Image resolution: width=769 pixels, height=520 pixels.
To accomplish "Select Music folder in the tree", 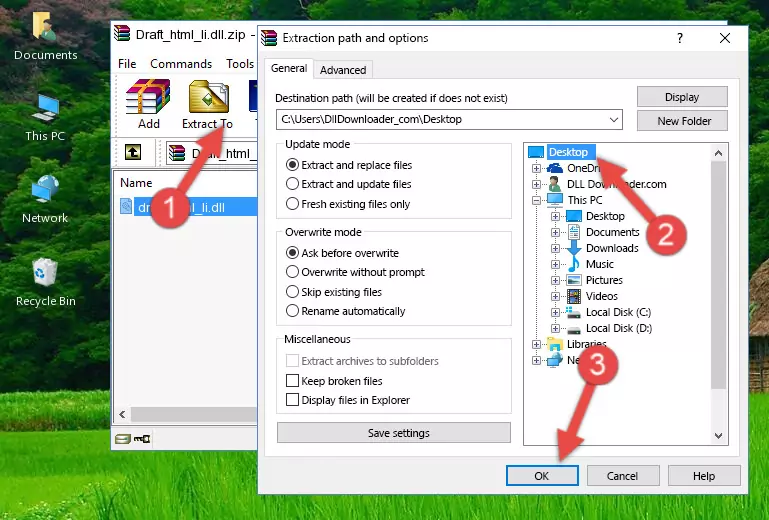I will pyautogui.click(x=599, y=264).
